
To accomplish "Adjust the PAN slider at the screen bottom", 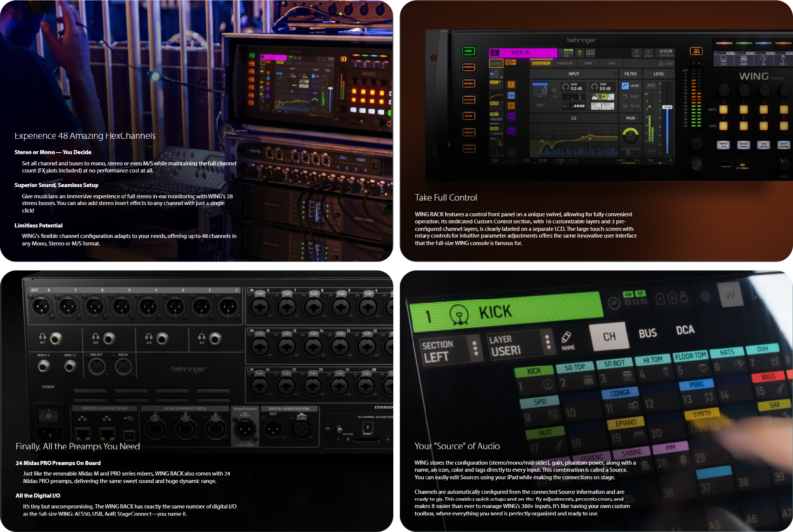I will click(x=660, y=163).
